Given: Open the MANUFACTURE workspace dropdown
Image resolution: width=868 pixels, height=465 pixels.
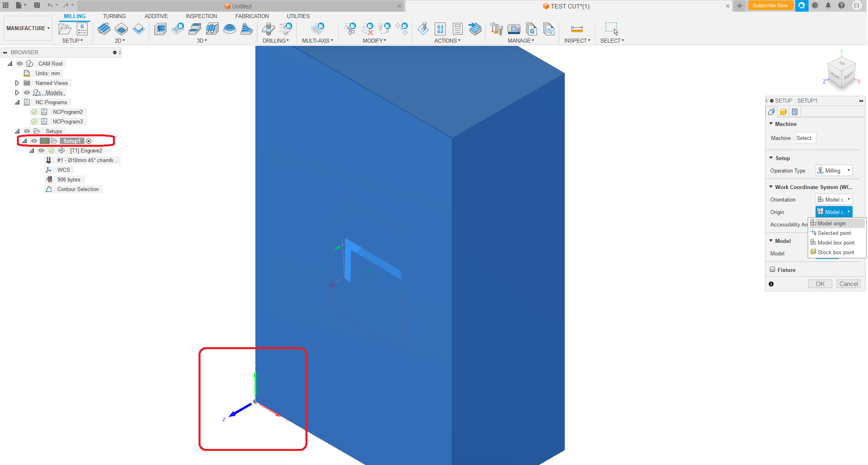Looking at the screenshot, I should click(x=28, y=28).
